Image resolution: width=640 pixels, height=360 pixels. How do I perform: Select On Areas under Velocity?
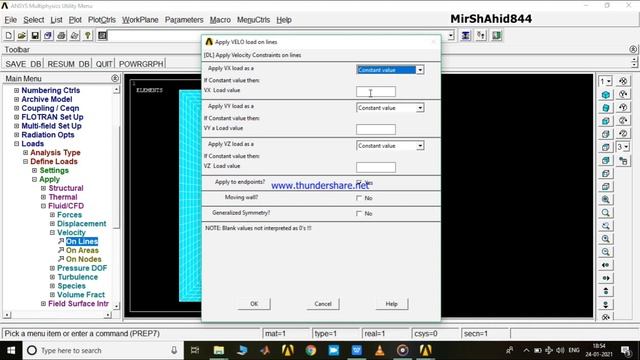pos(82,251)
